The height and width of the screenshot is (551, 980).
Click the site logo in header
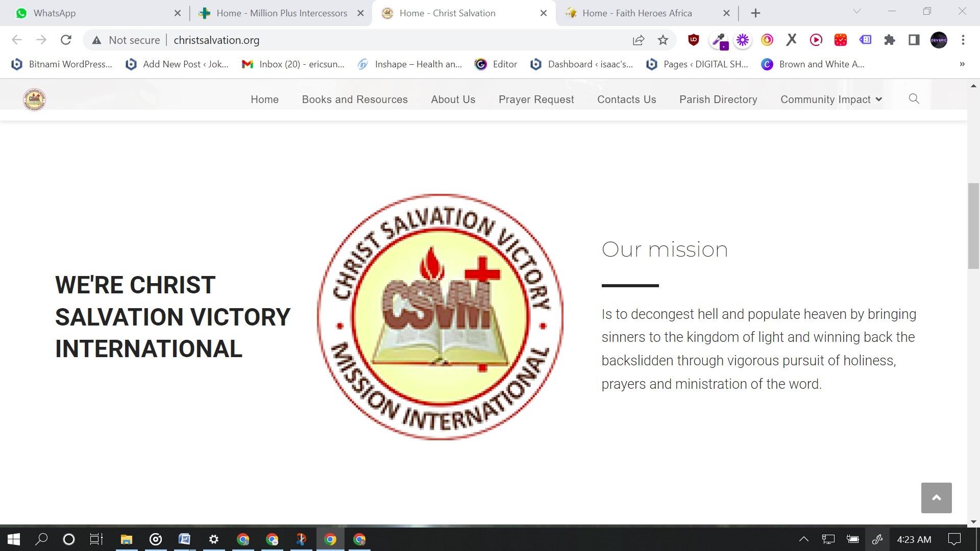[34, 99]
